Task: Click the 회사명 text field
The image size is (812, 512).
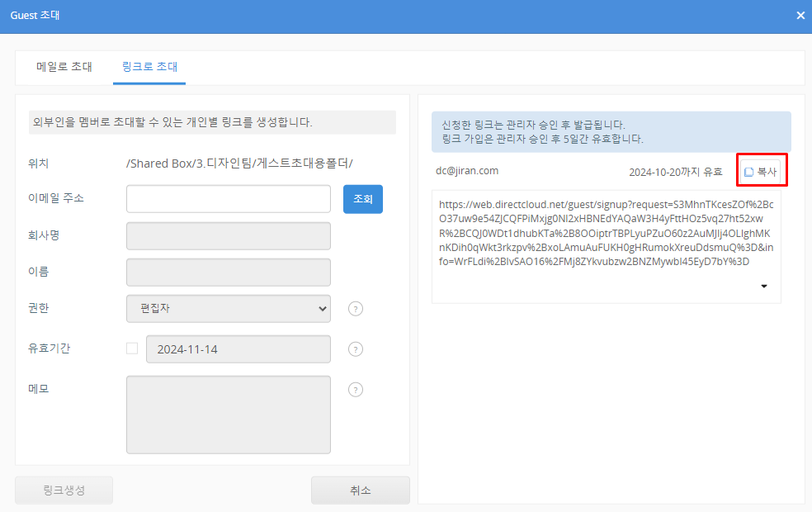Action: 229,235
